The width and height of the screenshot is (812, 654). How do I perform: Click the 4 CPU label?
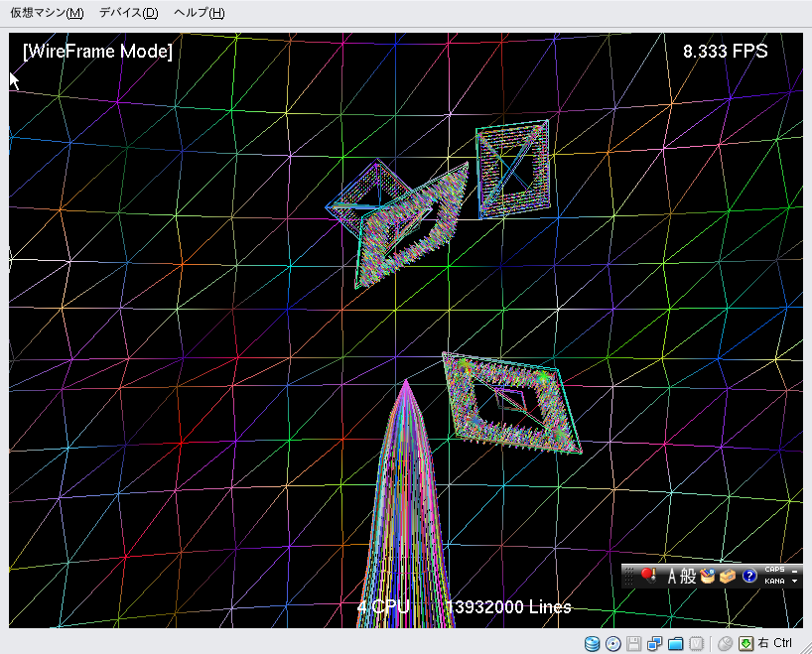click(x=384, y=606)
